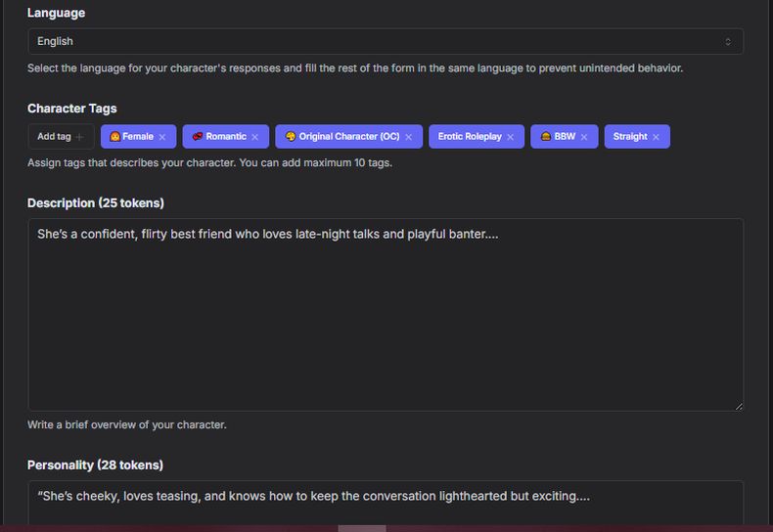Click the Original Character tag emoji icon
This screenshot has width=773, height=532.
pyautogui.click(x=291, y=137)
